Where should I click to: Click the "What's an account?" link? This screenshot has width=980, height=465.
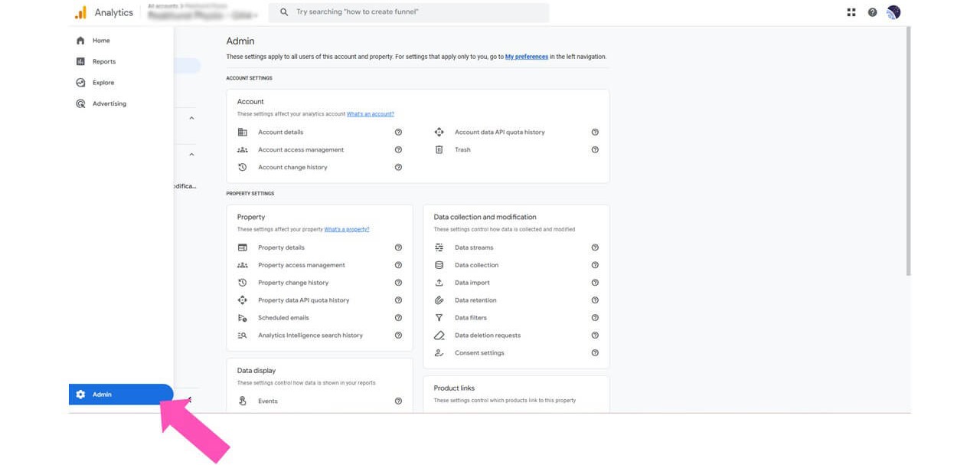tap(370, 114)
